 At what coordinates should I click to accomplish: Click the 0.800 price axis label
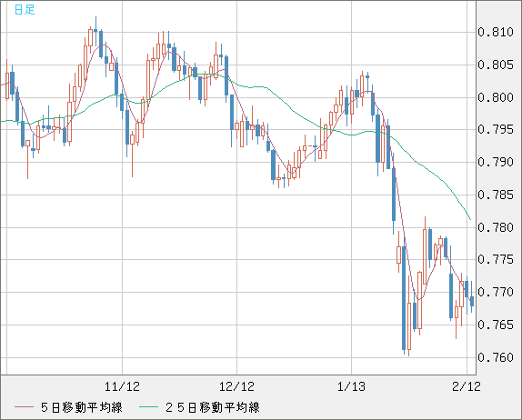pos(496,97)
